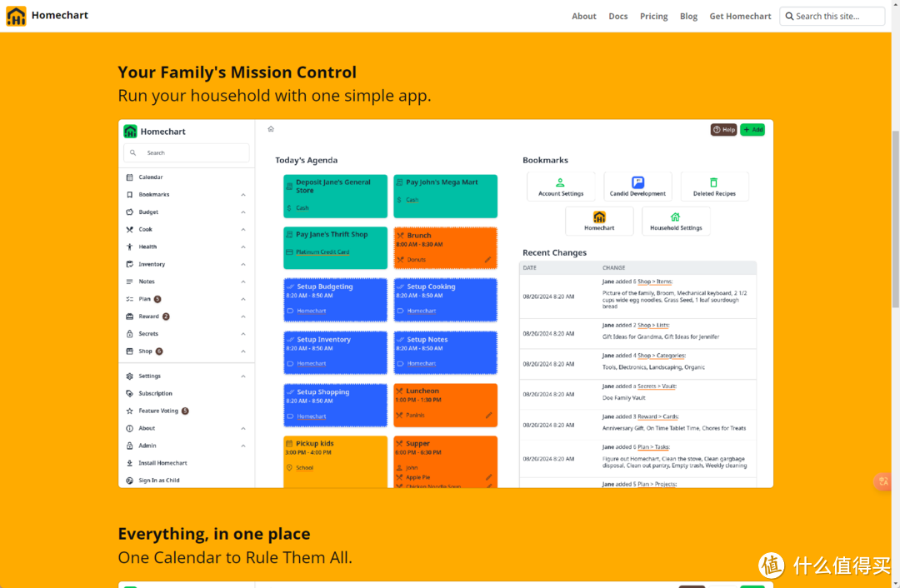Click the Calendar icon in sidebar

[x=130, y=177]
